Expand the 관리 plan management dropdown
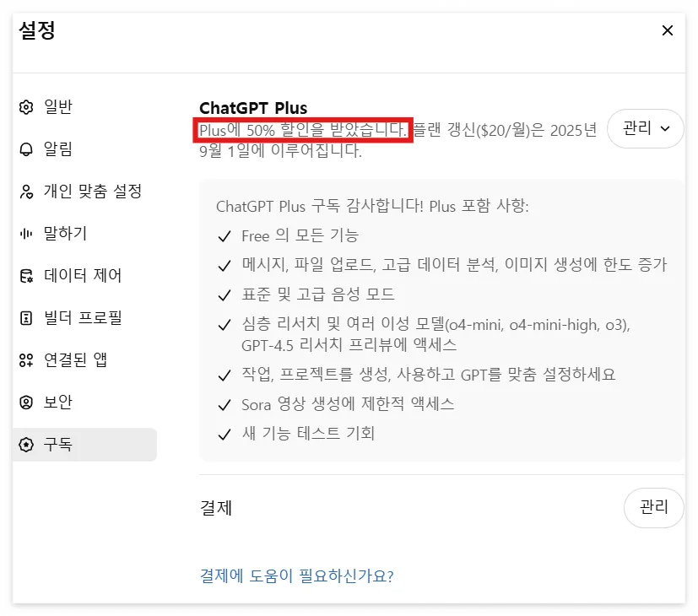 click(x=645, y=128)
